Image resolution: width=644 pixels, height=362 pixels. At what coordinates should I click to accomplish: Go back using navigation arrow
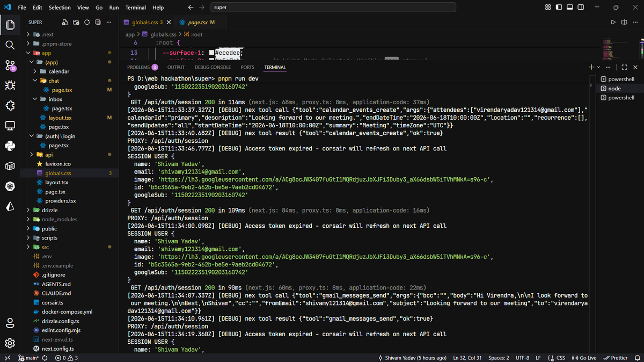[x=191, y=8]
